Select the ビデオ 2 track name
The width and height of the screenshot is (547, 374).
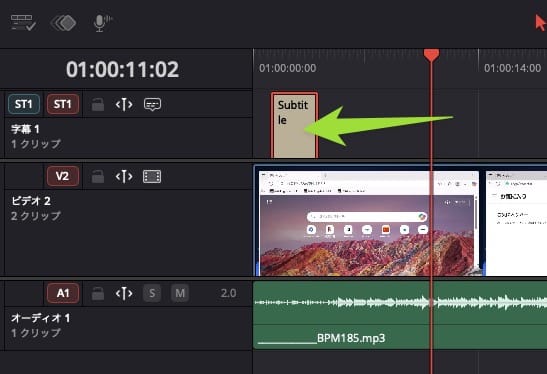(31, 201)
